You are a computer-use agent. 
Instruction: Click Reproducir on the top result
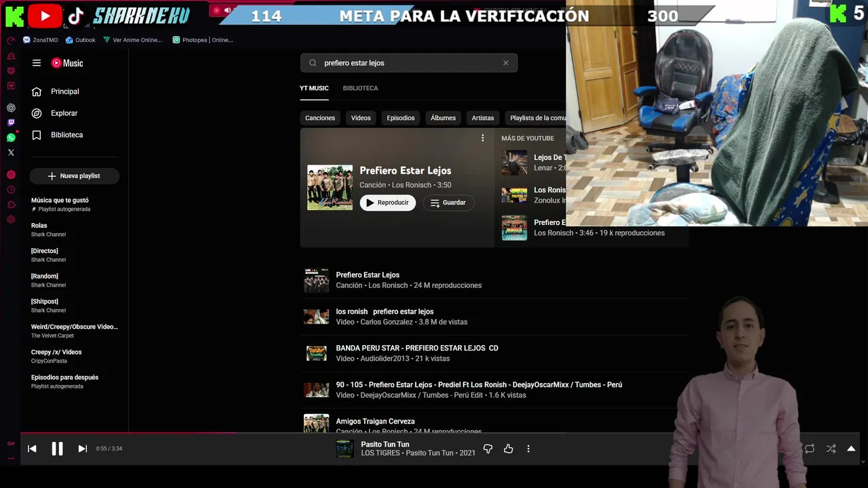coord(388,203)
